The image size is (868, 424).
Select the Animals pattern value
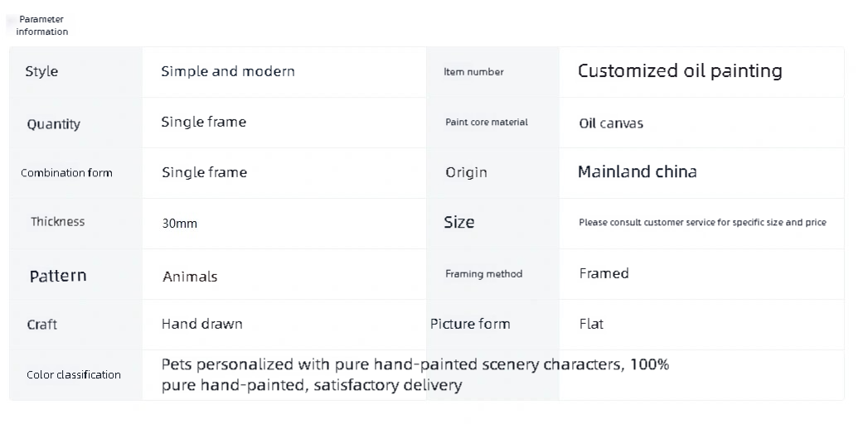pyautogui.click(x=190, y=277)
